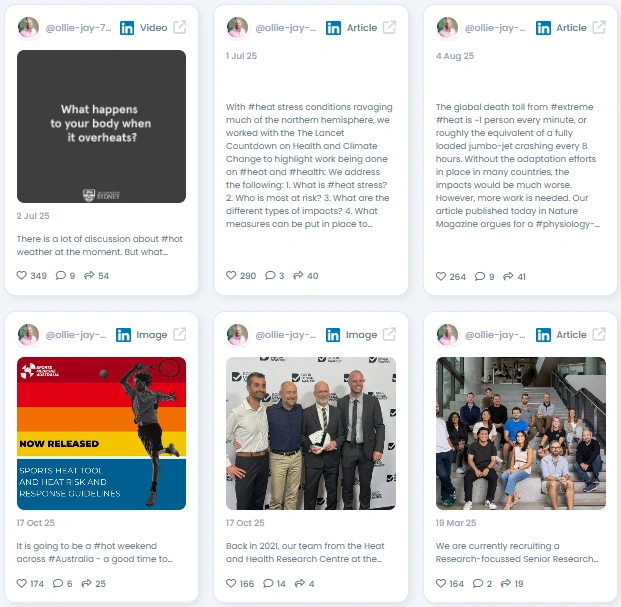
Task: Open the team group photo on stairs
Action: point(521,433)
